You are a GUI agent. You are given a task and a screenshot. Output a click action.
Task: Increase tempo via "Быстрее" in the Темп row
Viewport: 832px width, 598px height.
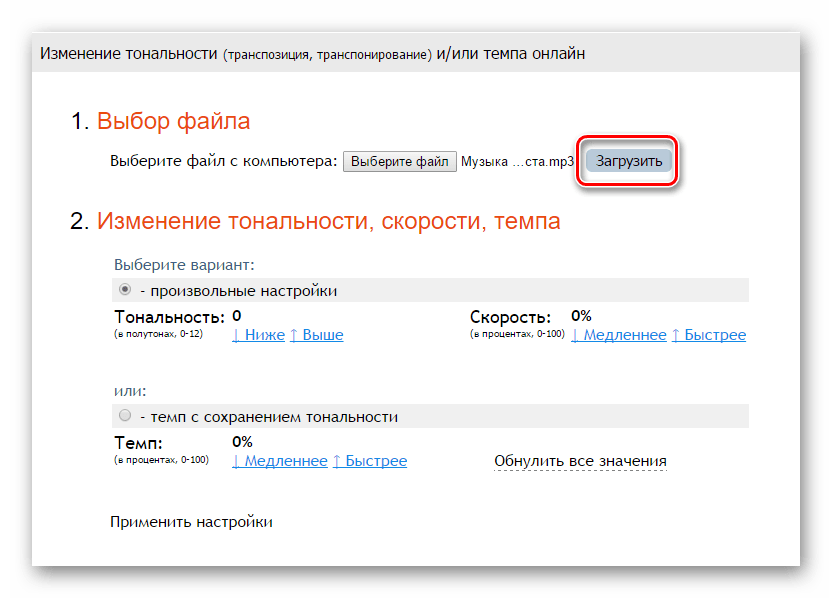[x=369, y=461]
